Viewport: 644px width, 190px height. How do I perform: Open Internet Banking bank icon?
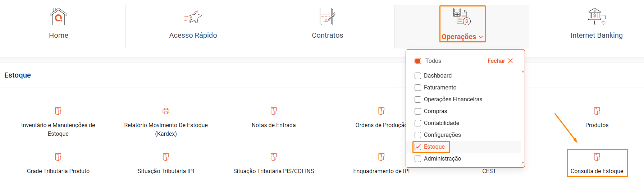(597, 17)
